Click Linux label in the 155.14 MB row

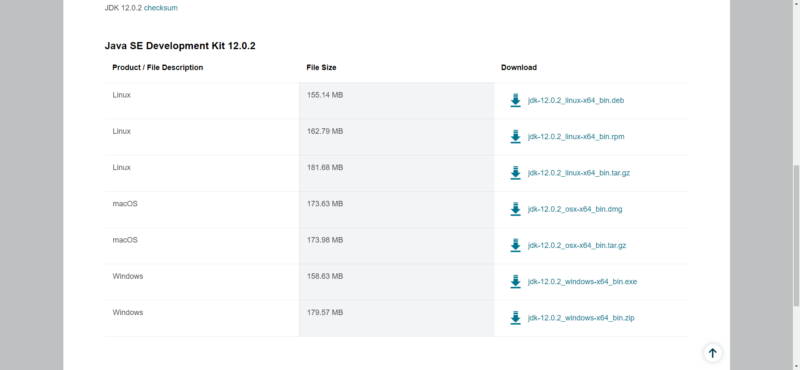point(121,95)
